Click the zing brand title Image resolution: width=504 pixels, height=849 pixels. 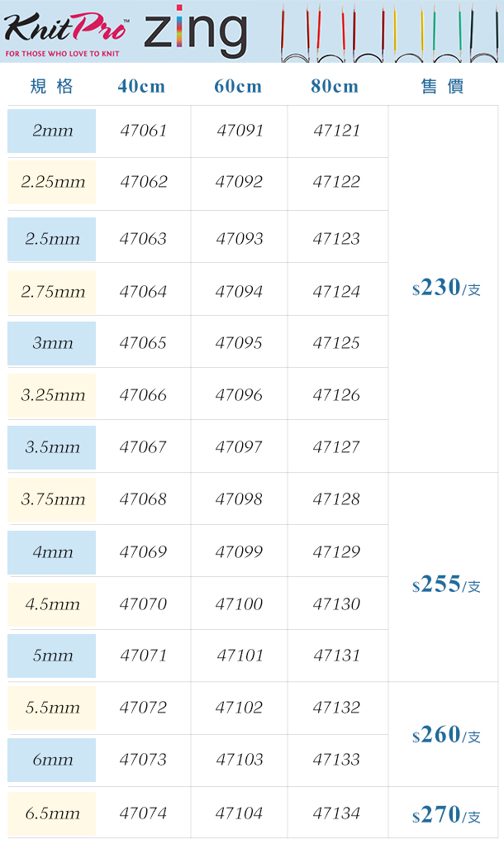[196, 32]
